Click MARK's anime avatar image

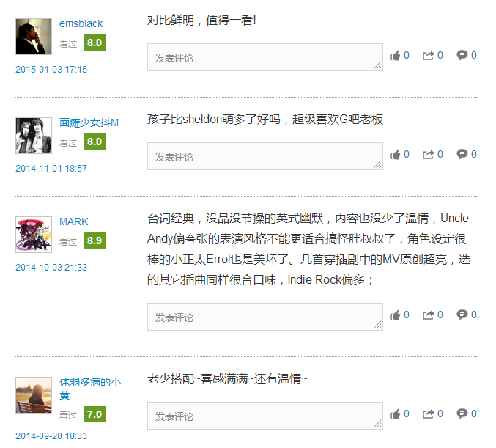[x=34, y=235]
